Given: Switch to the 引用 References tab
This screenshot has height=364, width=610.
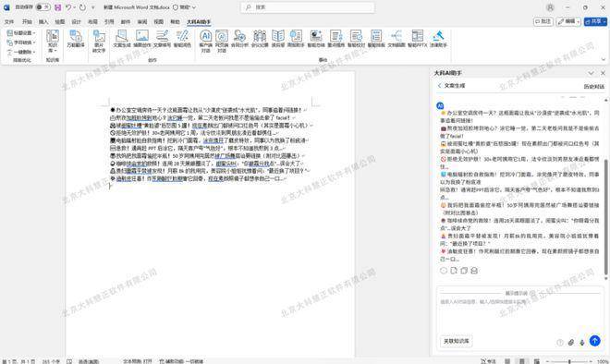Looking at the screenshot, I should [109, 22].
